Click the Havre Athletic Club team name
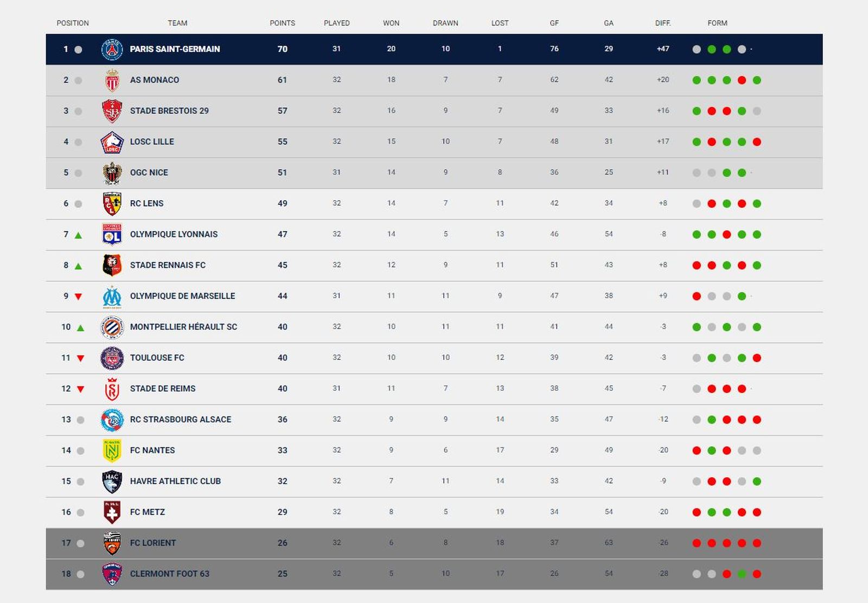Viewport: 868px width, 603px height. [175, 481]
